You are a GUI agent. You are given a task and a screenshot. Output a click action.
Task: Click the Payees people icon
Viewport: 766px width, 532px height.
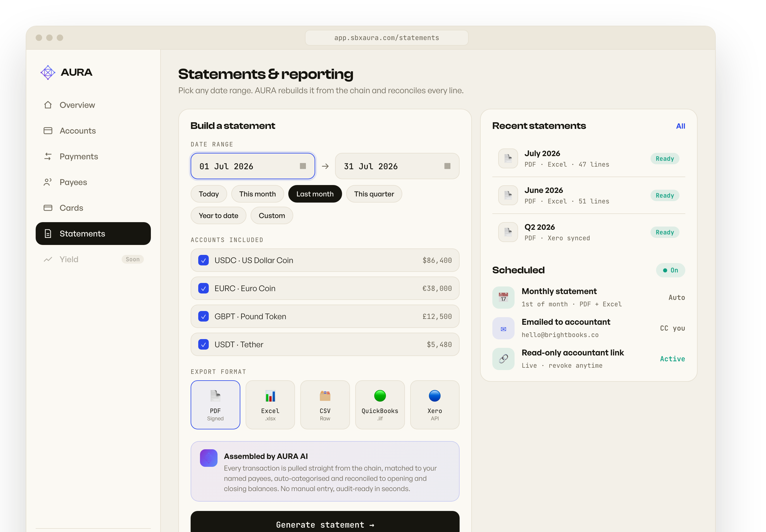point(48,182)
